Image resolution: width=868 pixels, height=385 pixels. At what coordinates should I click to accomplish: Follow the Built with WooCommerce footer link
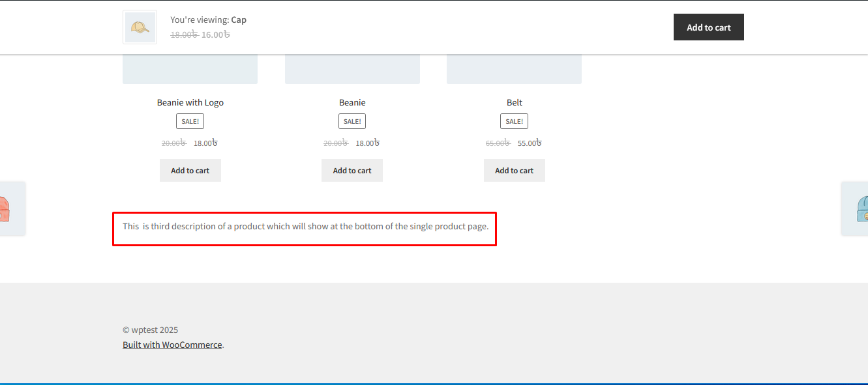(172, 345)
